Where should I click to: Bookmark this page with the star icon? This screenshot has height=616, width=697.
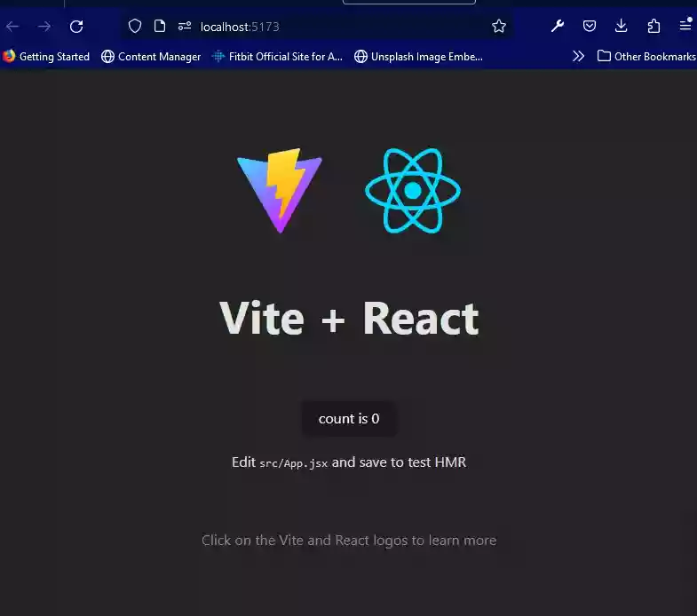(499, 27)
